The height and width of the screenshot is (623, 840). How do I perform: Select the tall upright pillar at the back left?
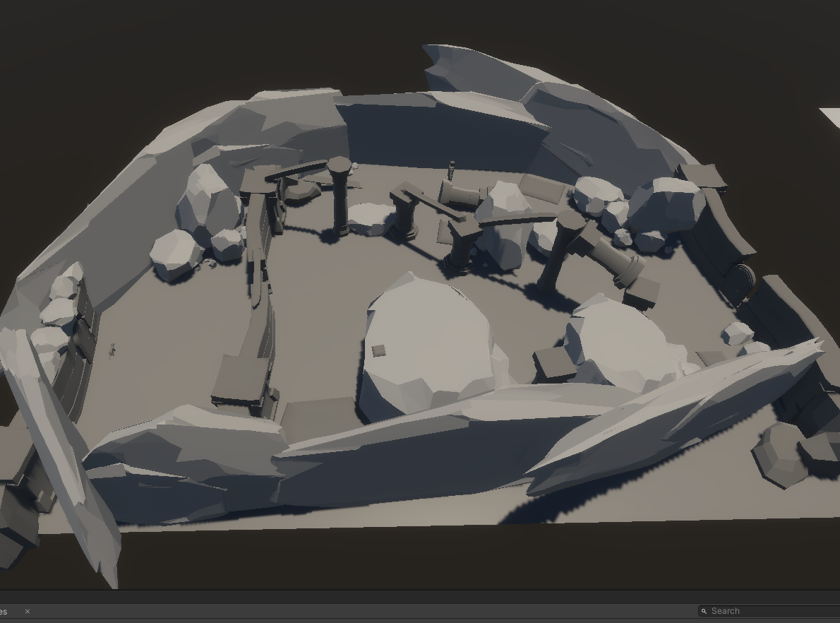(339, 196)
